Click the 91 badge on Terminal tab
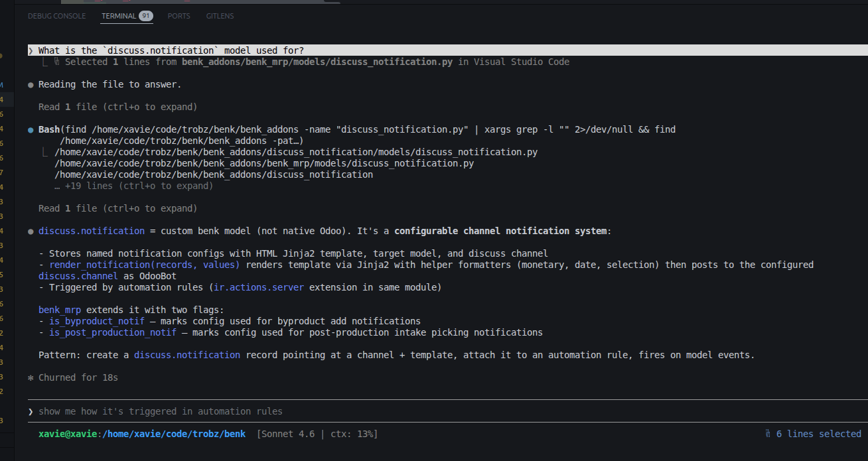This screenshot has height=461, width=868. click(145, 16)
